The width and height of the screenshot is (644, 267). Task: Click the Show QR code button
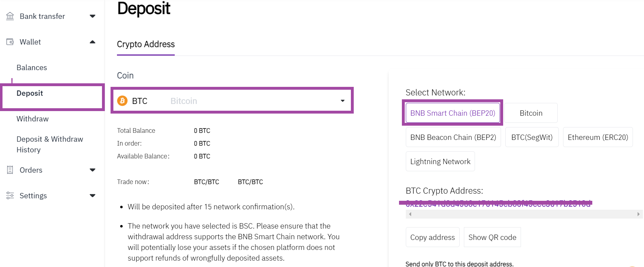click(x=492, y=237)
